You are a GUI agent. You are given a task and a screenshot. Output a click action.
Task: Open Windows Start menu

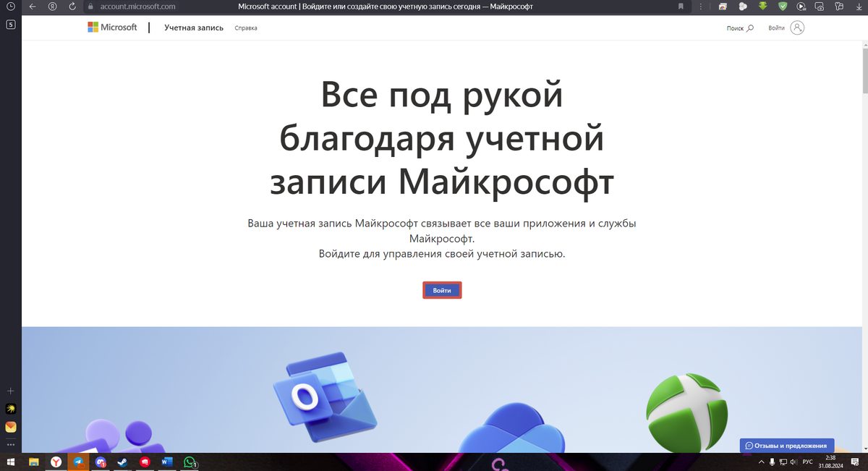(12, 462)
